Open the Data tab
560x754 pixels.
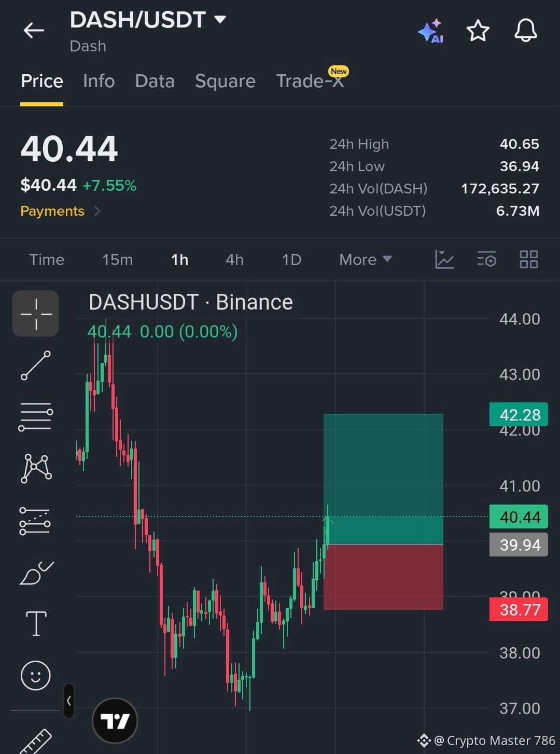[155, 81]
